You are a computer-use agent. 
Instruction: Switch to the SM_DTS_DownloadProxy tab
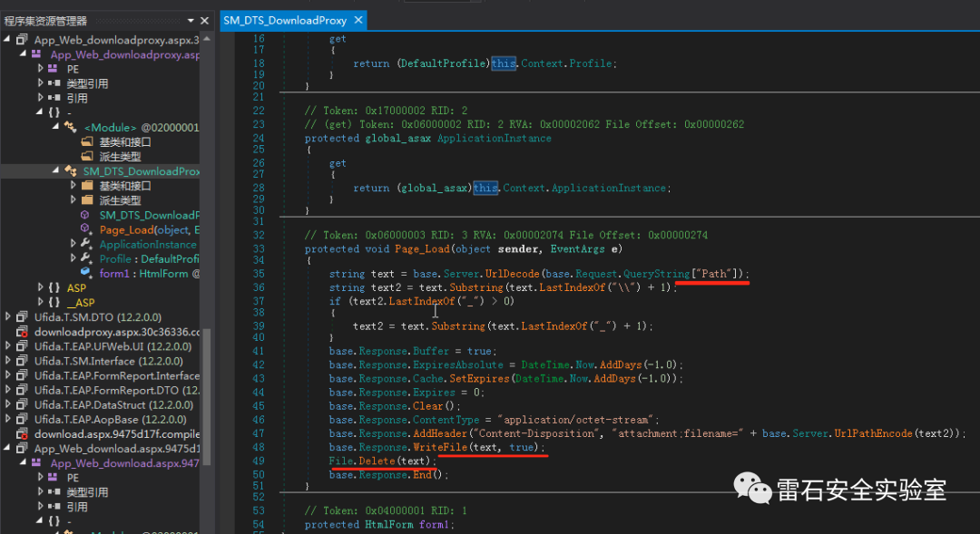pos(285,20)
